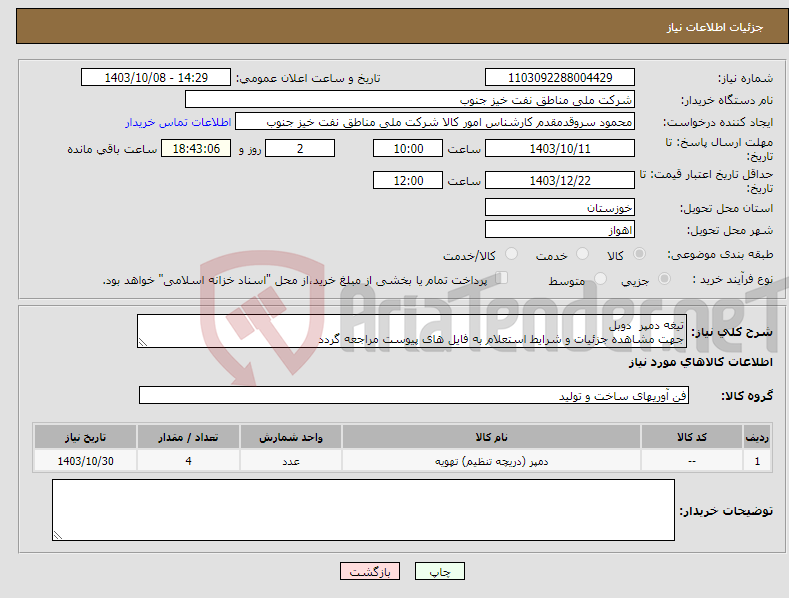789x598 pixels.
Task: Click the ردیف column header
Action: [x=757, y=437]
